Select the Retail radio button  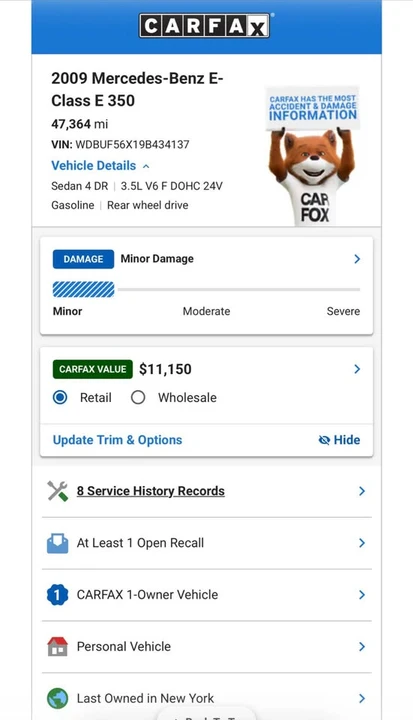coord(60,398)
